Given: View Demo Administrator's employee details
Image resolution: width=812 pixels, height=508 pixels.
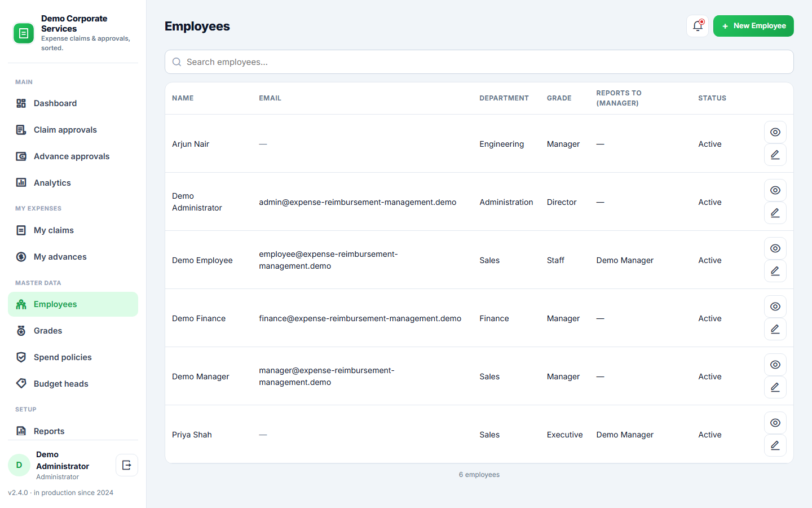Looking at the screenshot, I should click(775, 190).
